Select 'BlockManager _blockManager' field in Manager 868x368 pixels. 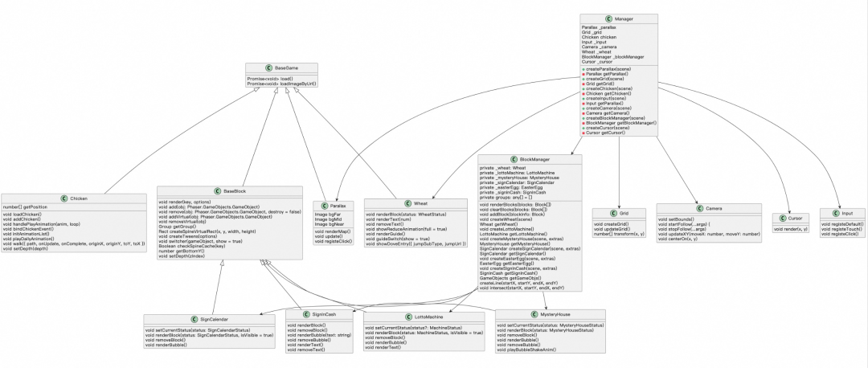612,56
